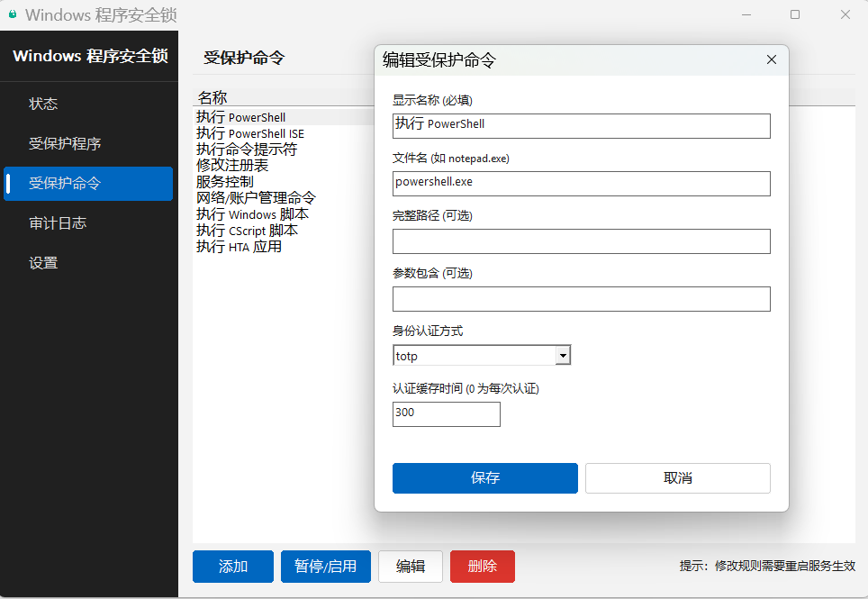This screenshot has height=599, width=868.
Task: Select 修改注册表 in the command list
Action: click(x=232, y=166)
